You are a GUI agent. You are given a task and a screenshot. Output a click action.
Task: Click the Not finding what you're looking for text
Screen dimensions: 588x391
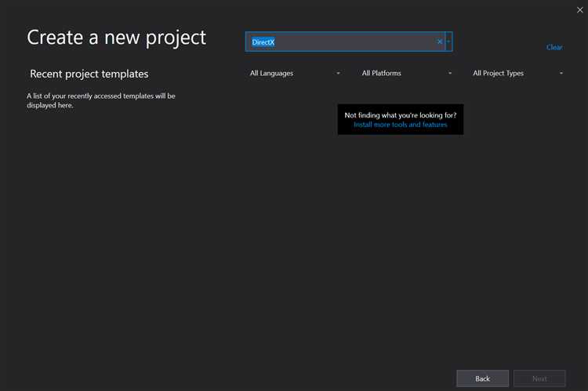coord(400,115)
